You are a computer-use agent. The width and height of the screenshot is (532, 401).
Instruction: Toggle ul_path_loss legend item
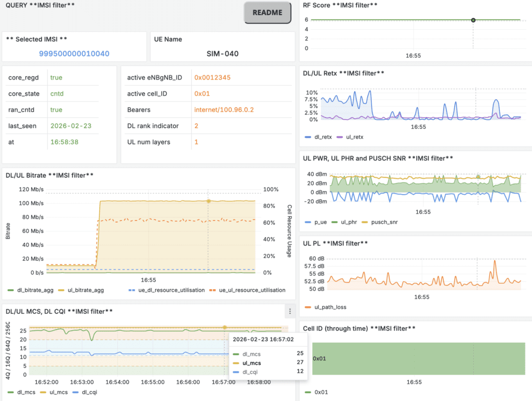pyautogui.click(x=330, y=307)
